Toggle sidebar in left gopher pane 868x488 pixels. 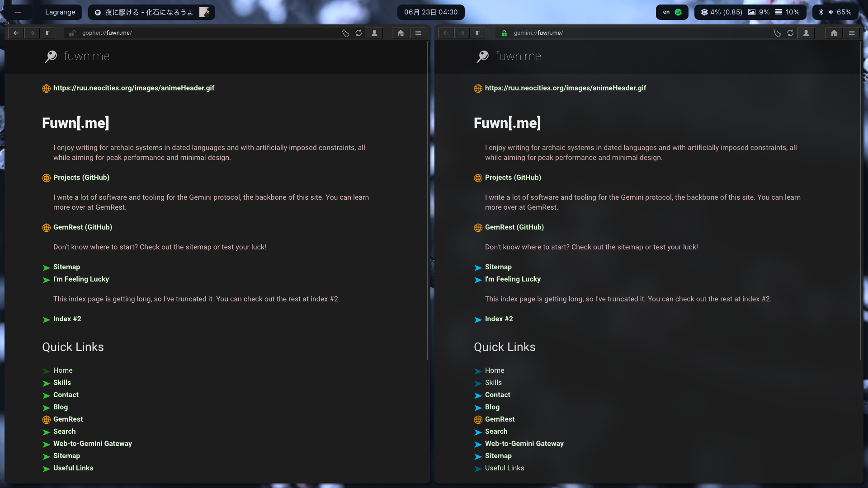[48, 33]
